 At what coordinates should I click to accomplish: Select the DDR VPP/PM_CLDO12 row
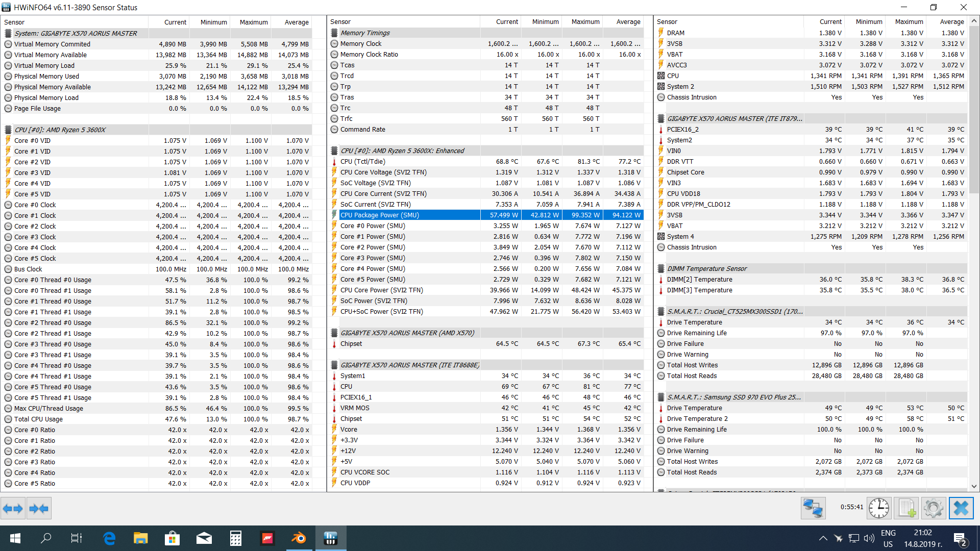[x=812, y=205]
